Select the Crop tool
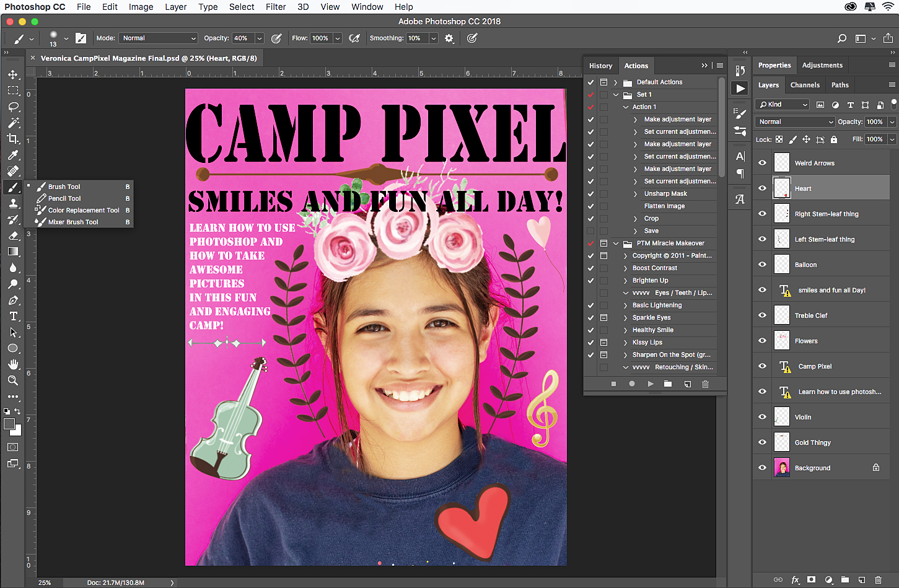The width and height of the screenshot is (899, 588). coord(13,139)
